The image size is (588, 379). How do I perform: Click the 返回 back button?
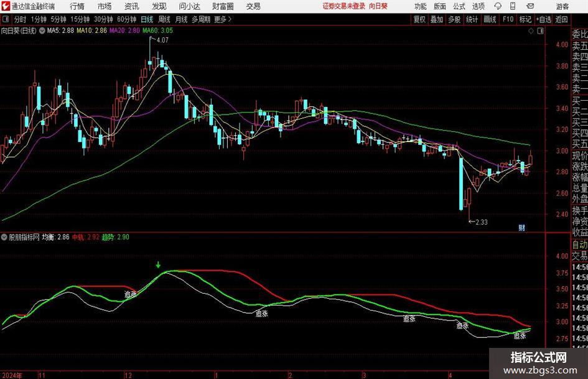pos(561,19)
